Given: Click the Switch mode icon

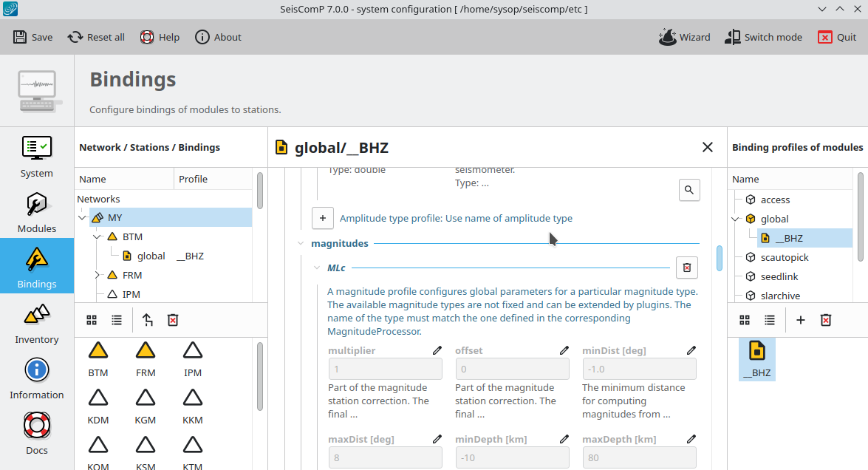Looking at the screenshot, I should pos(732,37).
